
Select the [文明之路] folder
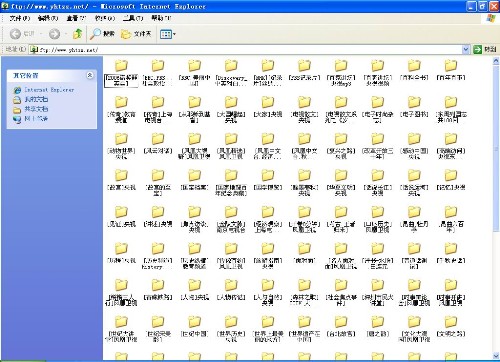pyautogui.click(x=451, y=327)
